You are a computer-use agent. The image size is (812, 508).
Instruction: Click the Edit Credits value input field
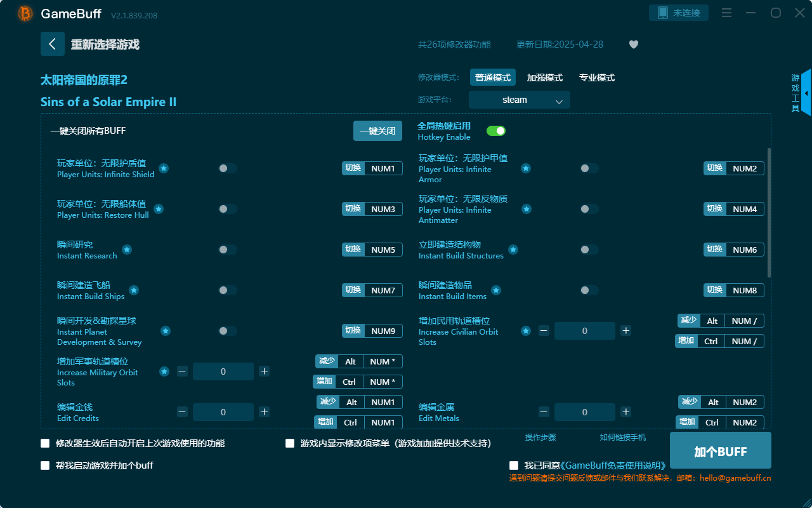coord(223,411)
